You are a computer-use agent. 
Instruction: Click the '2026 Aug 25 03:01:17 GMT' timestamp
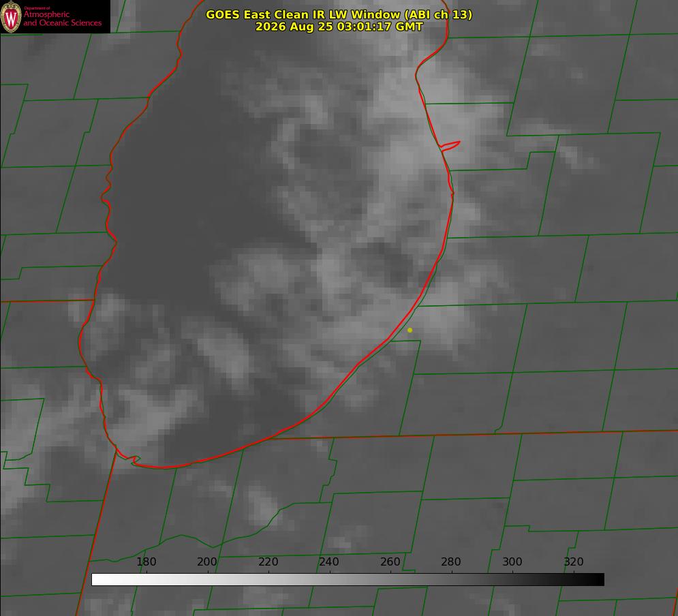[339, 27]
